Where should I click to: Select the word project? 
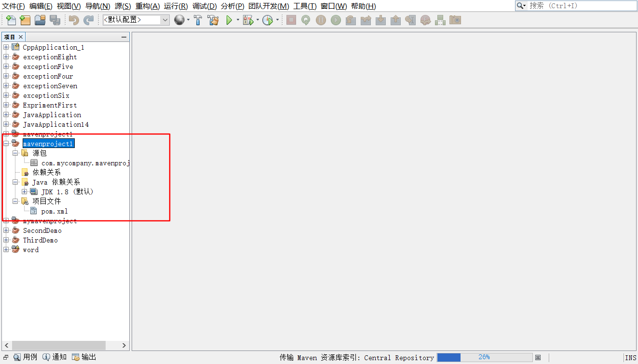pyautogui.click(x=31, y=250)
